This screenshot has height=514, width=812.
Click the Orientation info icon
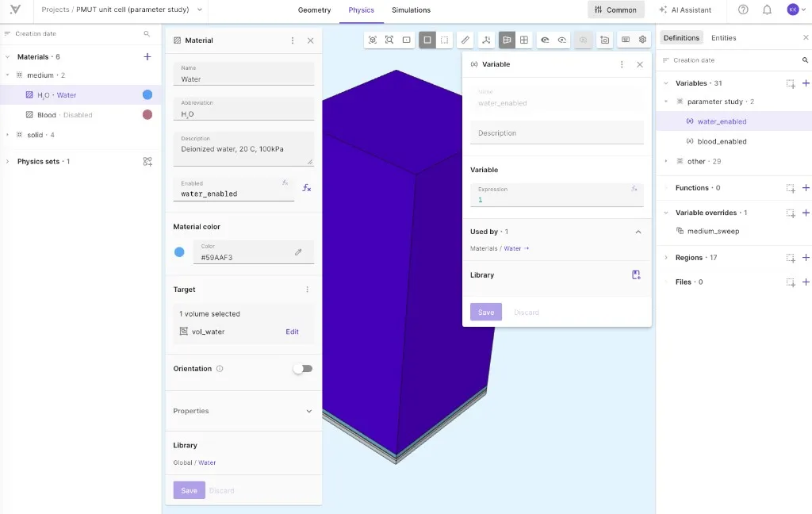click(x=220, y=369)
